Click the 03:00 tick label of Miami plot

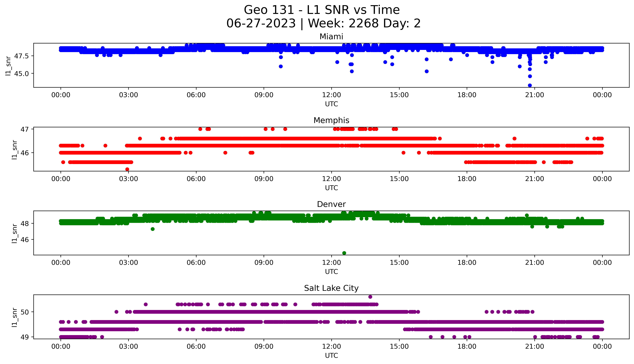(x=129, y=95)
